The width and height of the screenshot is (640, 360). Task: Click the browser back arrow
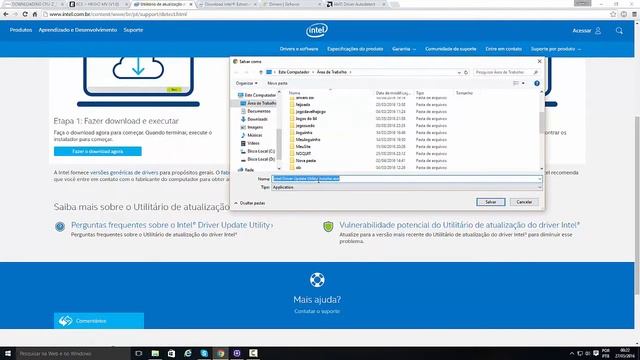click(6, 14)
